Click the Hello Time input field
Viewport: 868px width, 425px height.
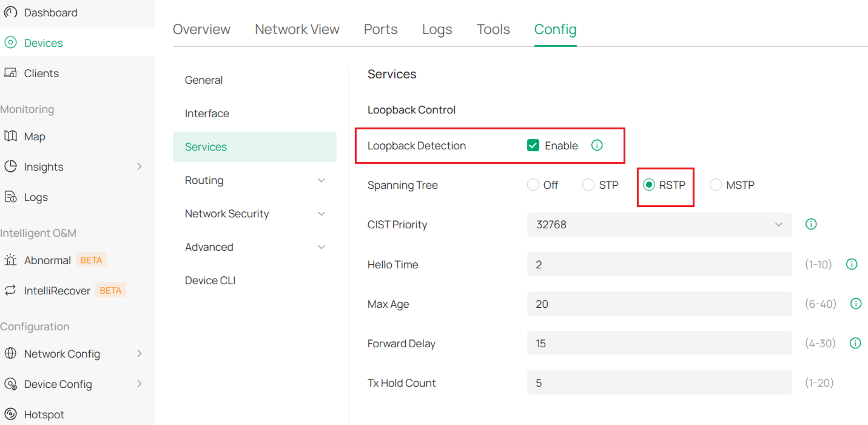tap(659, 264)
